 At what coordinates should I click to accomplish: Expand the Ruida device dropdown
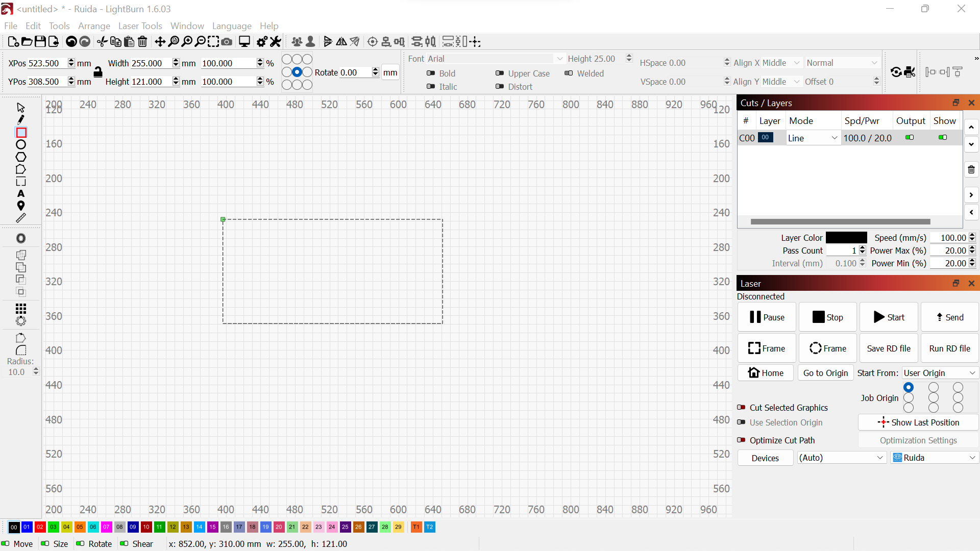click(935, 458)
